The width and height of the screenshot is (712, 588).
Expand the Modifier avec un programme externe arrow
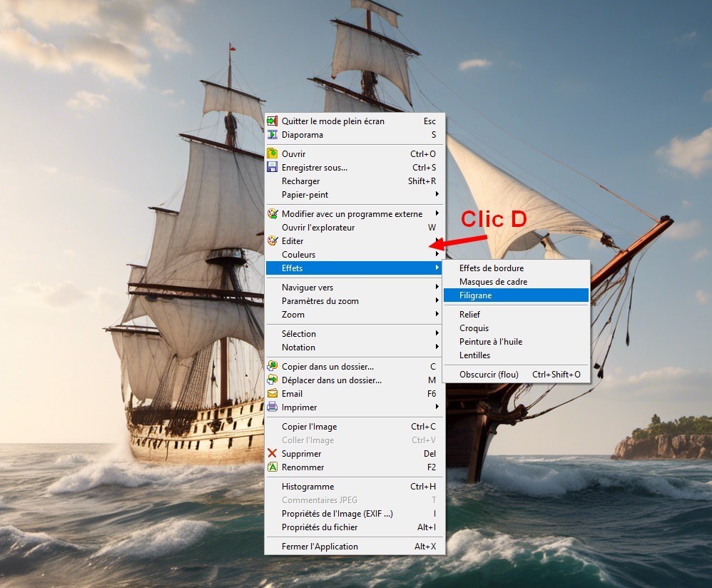[x=437, y=213]
